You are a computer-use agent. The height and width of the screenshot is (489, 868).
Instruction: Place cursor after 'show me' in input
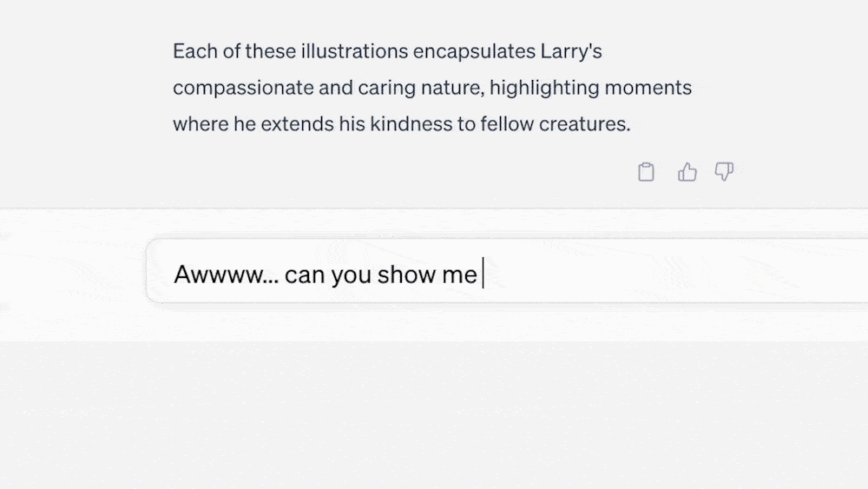(x=481, y=274)
